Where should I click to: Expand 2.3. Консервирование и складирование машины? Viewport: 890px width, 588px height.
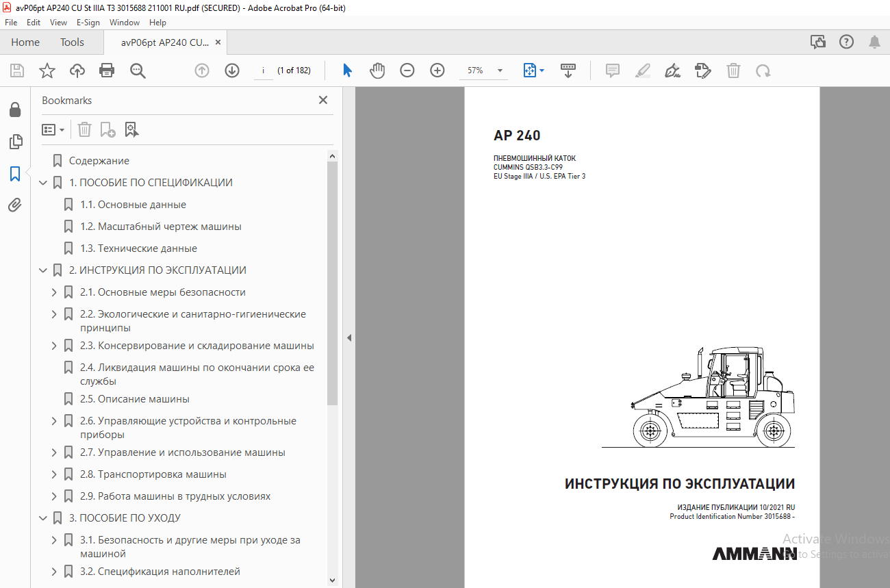pyautogui.click(x=55, y=346)
